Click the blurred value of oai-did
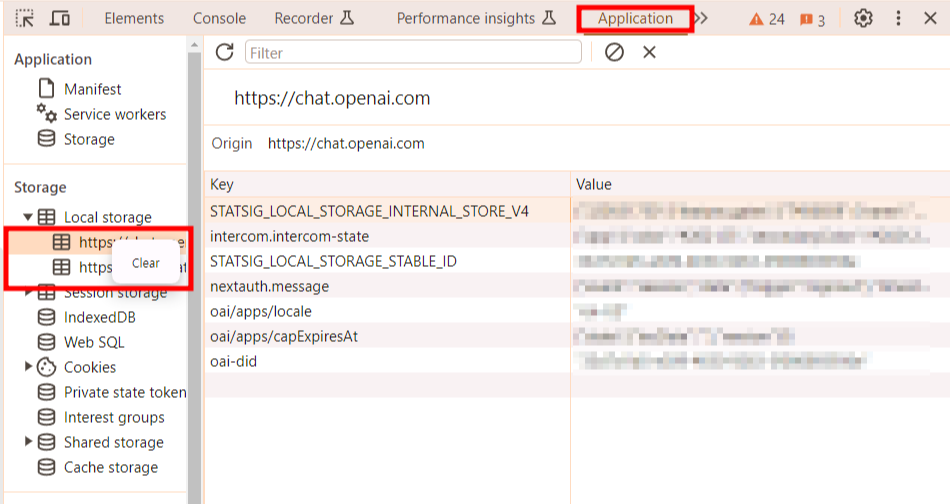The width and height of the screenshot is (950, 504). point(721,362)
